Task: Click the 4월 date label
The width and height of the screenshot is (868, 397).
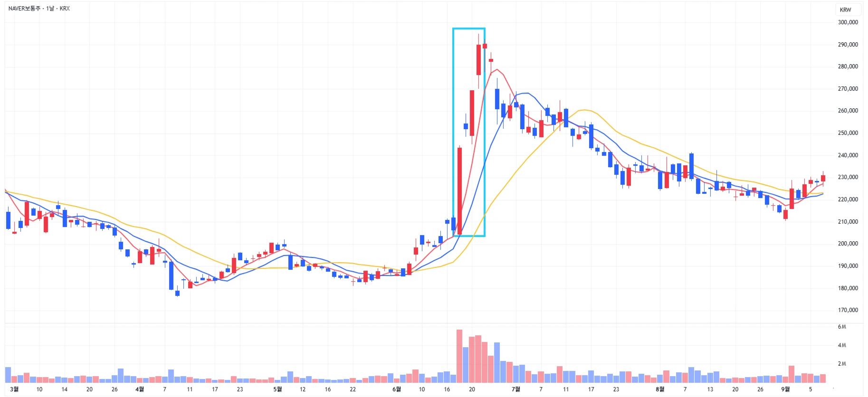Action: click(x=139, y=389)
